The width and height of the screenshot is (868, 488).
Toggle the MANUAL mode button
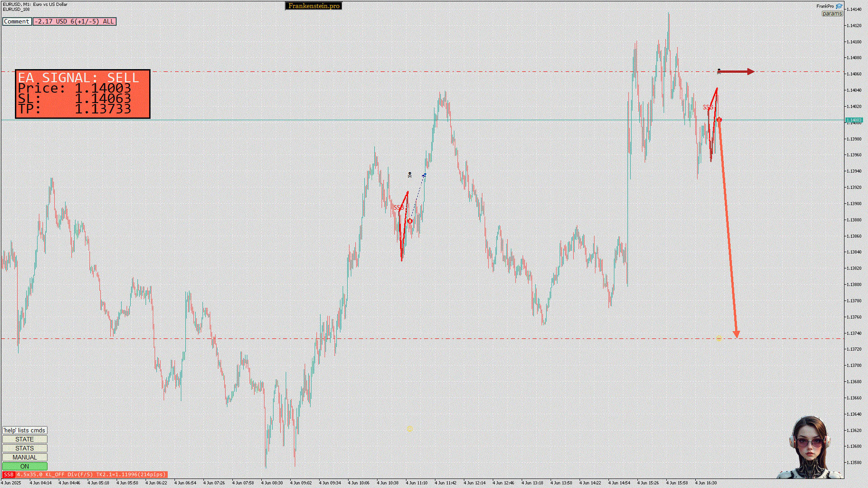(x=24, y=457)
